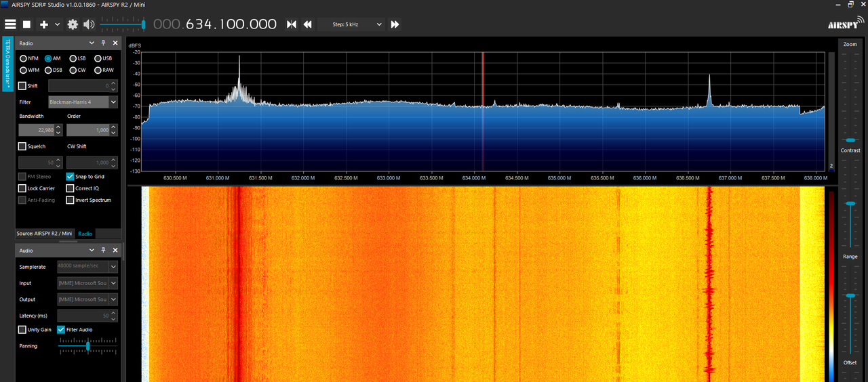868x382 pixels.
Task: Open the Blackman-Harris 4 filter dropdown
Action: [x=83, y=102]
